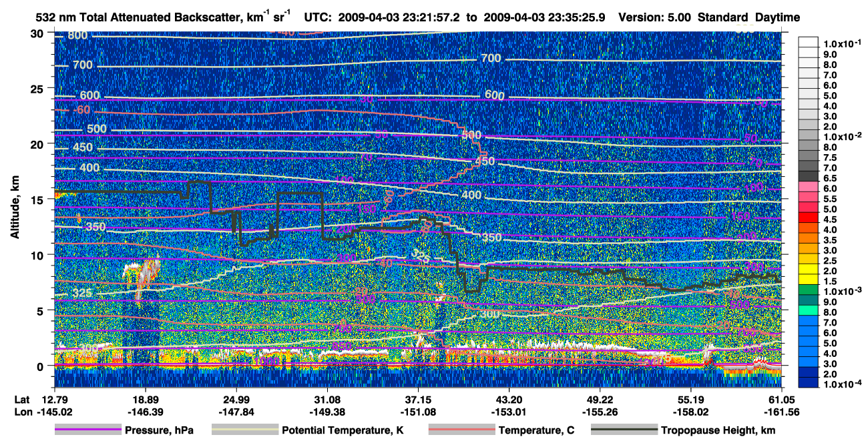Click the 25 km altitude tick label
Image resolution: width=868 pixels, height=445 pixels.
[38, 89]
